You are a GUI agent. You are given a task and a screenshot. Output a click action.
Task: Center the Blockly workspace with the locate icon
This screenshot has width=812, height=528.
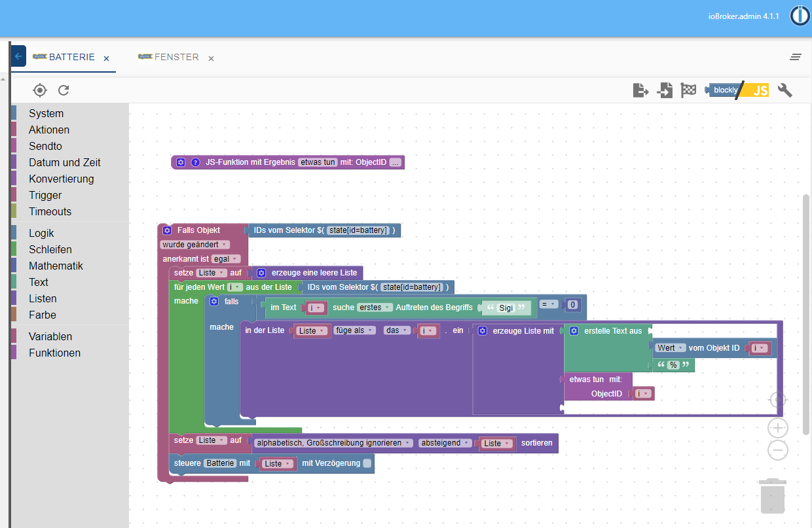pyautogui.click(x=40, y=90)
